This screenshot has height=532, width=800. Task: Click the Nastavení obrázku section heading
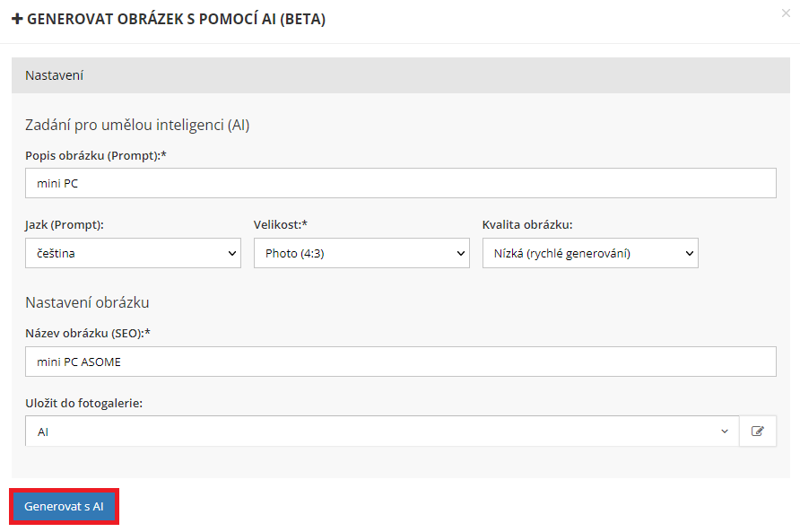tap(87, 301)
